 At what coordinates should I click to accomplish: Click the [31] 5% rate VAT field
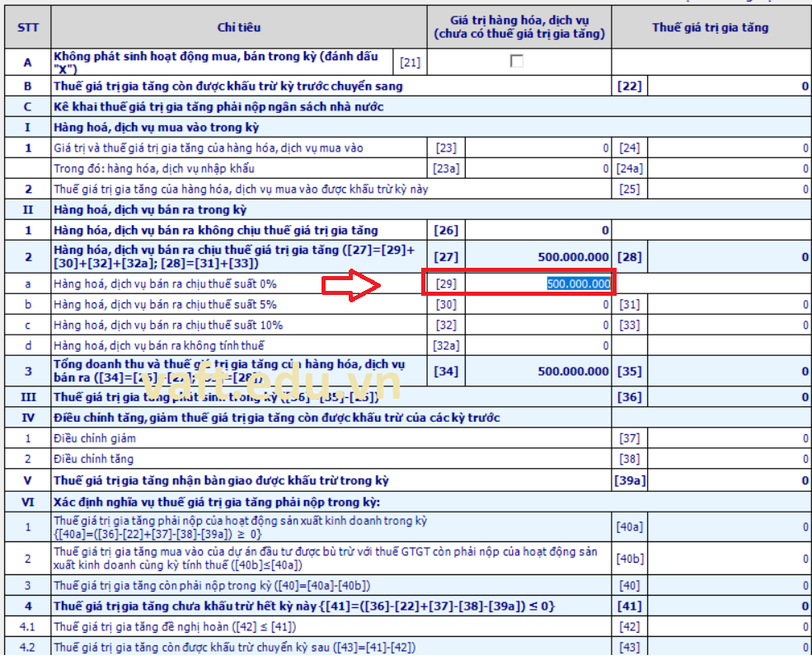click(x=728, y=305)
